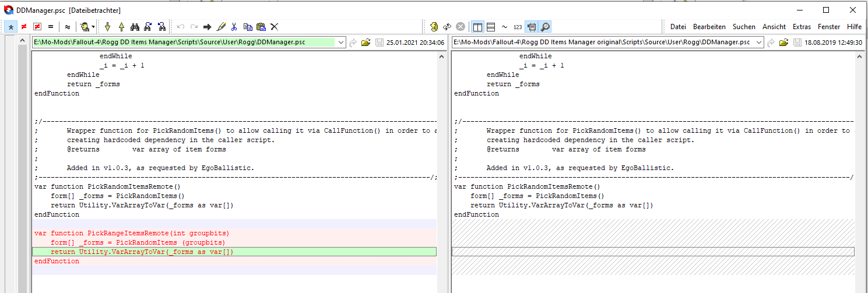Expand right file path history dropdown

[x=759, y=43]
